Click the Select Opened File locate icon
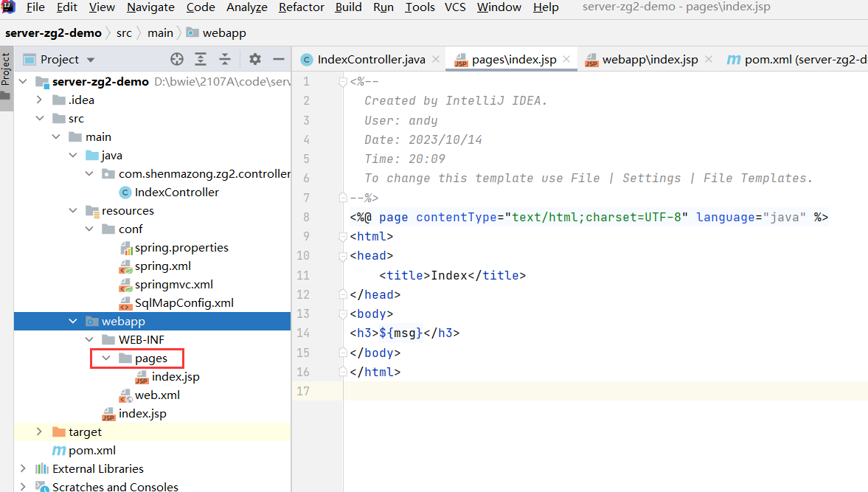Image resolution: width=868 pixels, height=492 pixels. pyautogui.click(x=176, y=59)
